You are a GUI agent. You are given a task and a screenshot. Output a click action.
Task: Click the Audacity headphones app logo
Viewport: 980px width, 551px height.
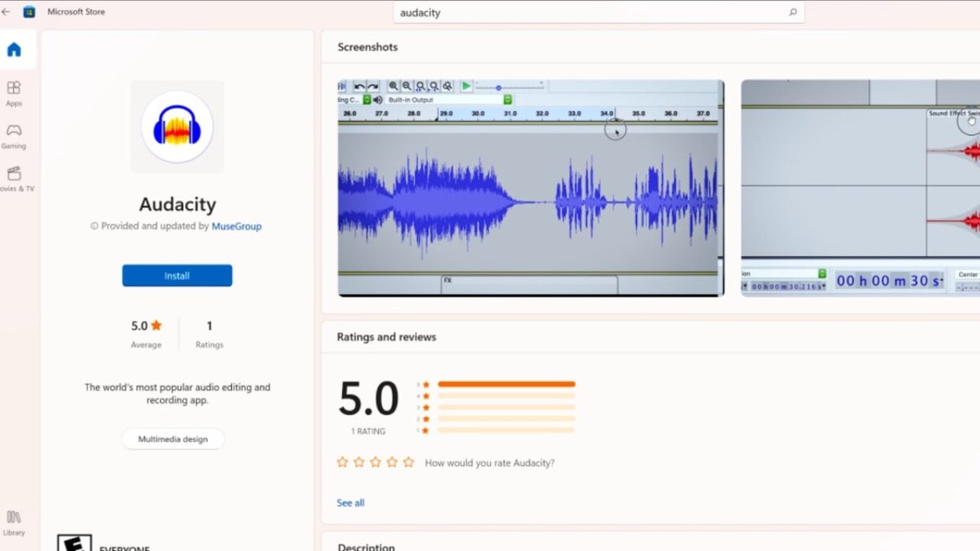pyautogui.click(x=177, y=127)
